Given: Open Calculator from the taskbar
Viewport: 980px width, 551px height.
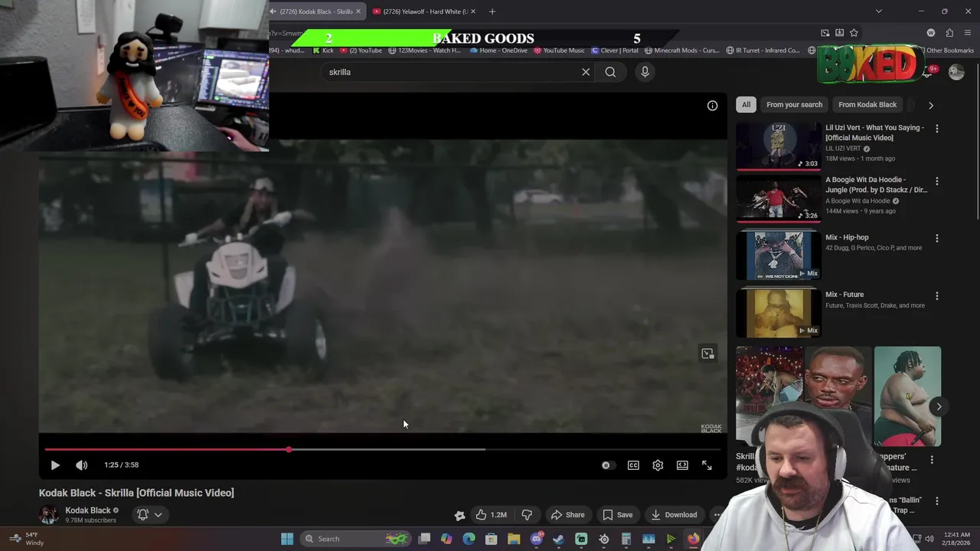Looking at the screenshot, I should pyautogui.click(x=626, y=539).
